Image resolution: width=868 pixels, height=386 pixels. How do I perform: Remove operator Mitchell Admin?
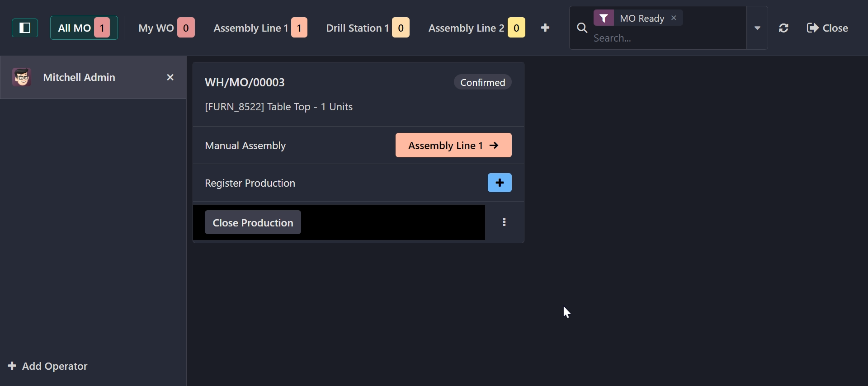point(170,78)
